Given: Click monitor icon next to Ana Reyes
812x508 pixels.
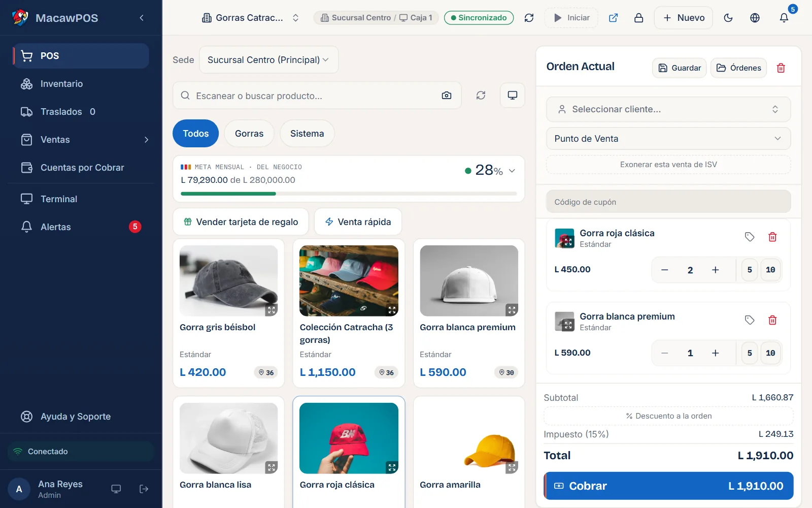Looking at the screenshot, I should coord(116,489).
